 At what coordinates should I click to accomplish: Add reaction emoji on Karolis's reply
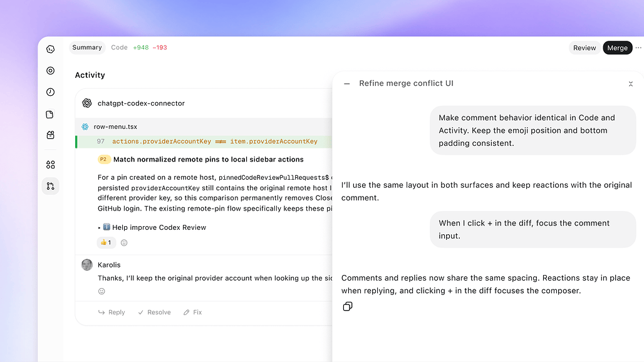coord(101,291)
